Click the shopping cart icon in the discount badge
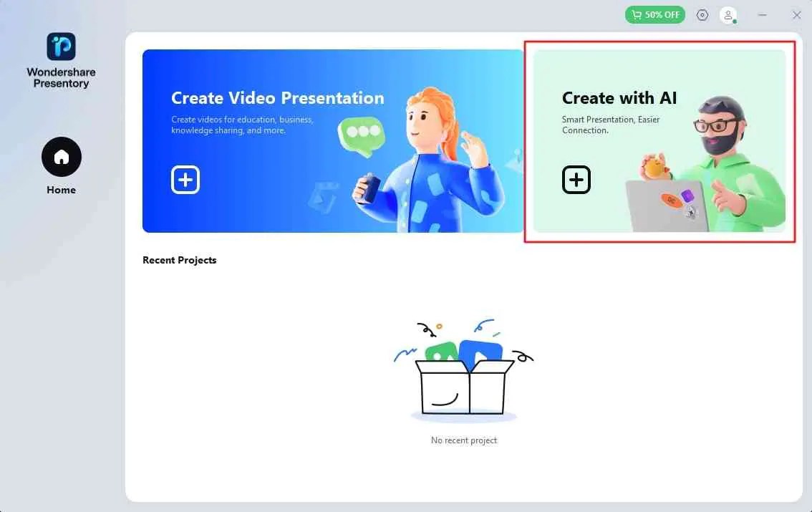Image resolution: width=812 pixels, height=512 pixels. tap(638, 14)
